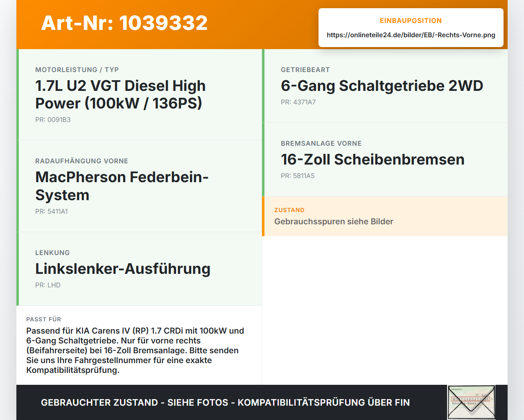
Task: Click the PASST FÜR heading
Action: (x=43, y=319)
